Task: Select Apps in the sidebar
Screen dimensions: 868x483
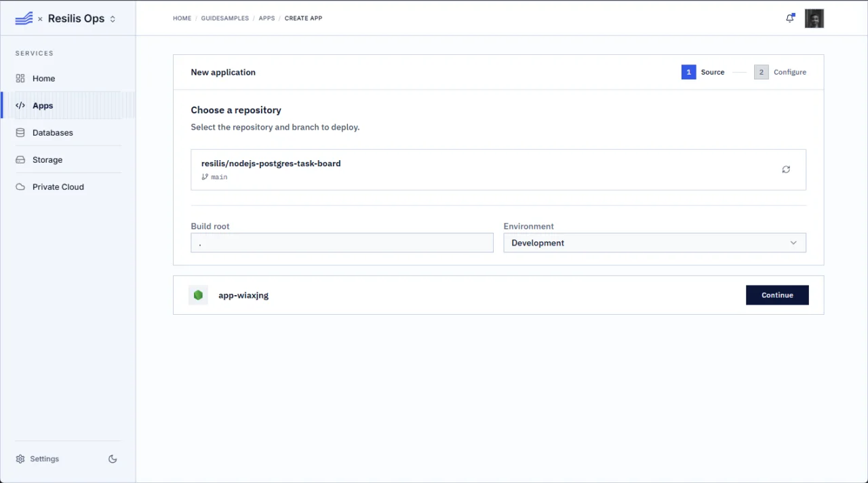Action: (68, 106)
